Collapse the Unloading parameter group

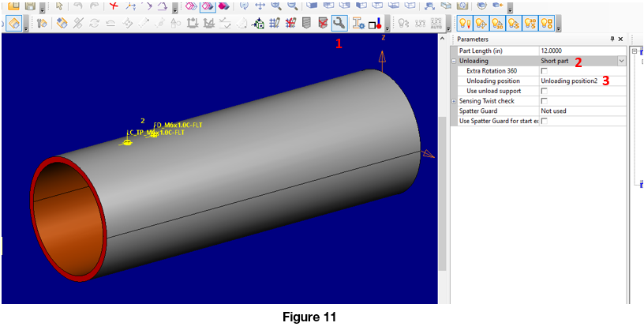click(454, 61)
